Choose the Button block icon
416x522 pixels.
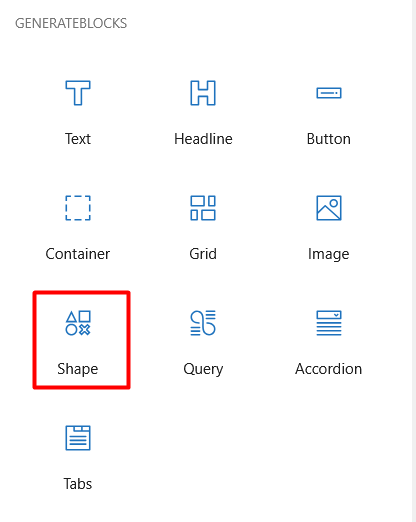[329, 93]
